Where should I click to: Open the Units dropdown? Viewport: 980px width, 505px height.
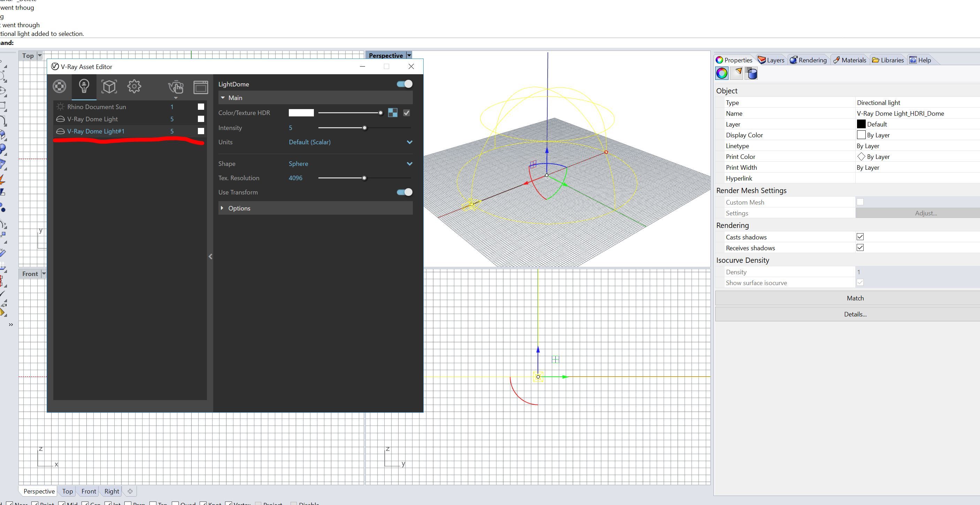pos(350,142)
